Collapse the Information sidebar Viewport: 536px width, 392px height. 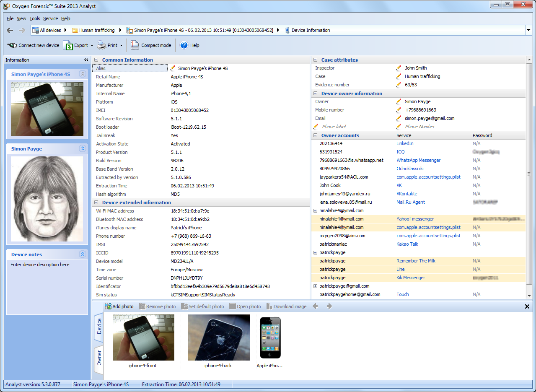tap(86, 60)
